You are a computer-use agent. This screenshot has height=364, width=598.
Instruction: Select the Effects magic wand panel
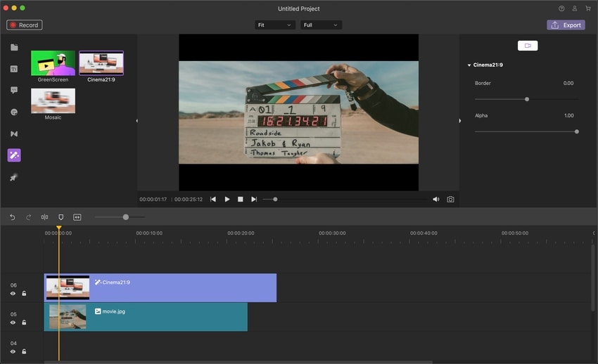[x=14, y=155]
